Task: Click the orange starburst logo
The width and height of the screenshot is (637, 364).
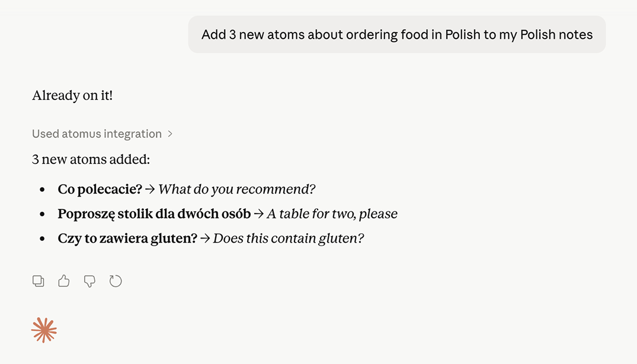Action: coord(44,330)
